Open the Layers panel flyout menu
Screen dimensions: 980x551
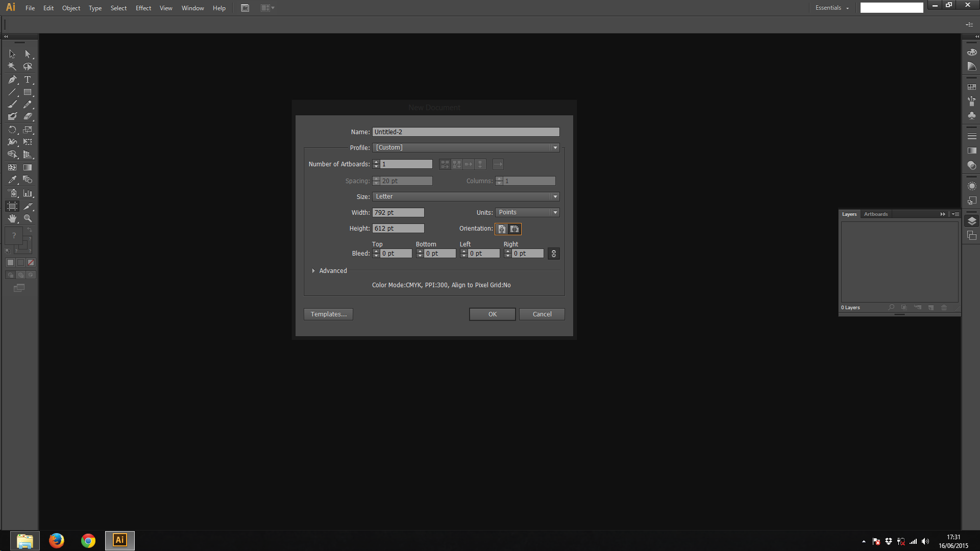click(x=955, y=214)
